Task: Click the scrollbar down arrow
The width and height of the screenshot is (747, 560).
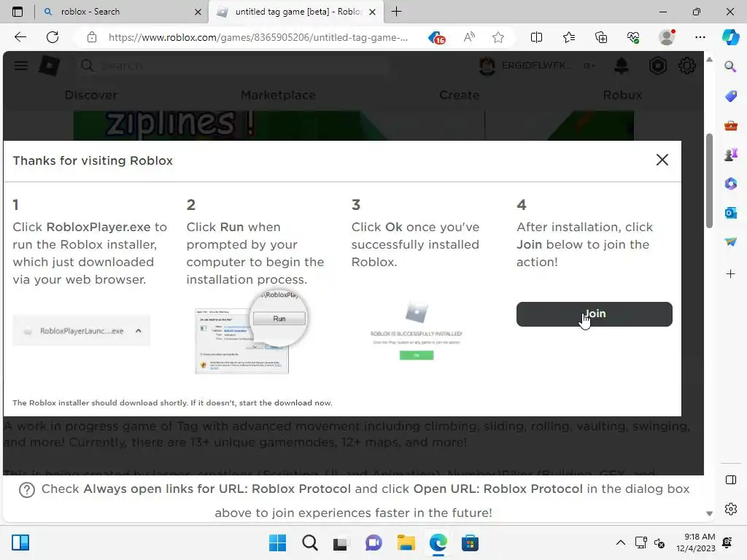Action: pyautogui.click(x=709, y=513)
